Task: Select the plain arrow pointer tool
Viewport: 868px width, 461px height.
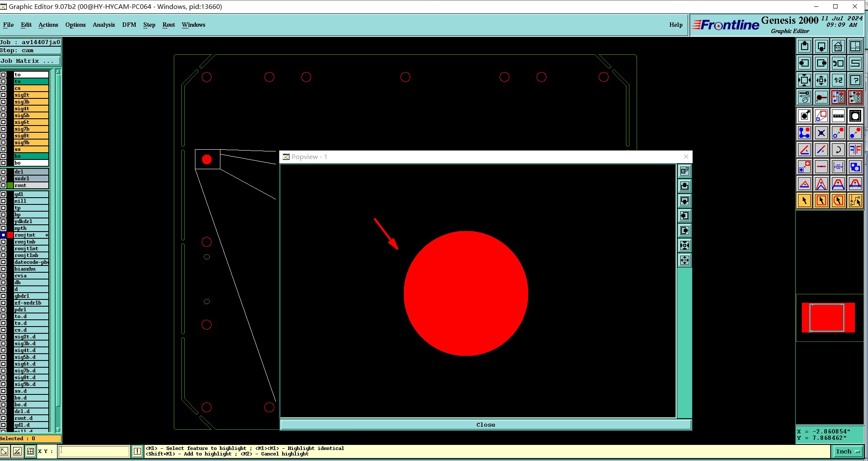Action: coord(804,201)
